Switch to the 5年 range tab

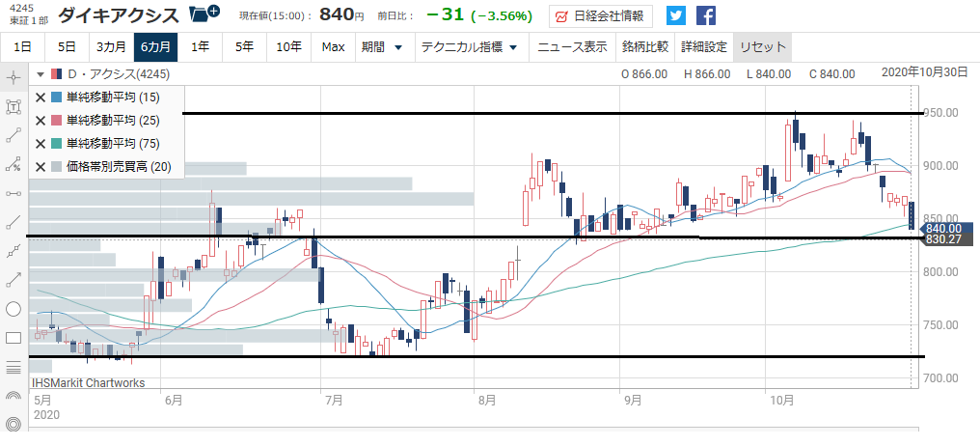(244, 47)
